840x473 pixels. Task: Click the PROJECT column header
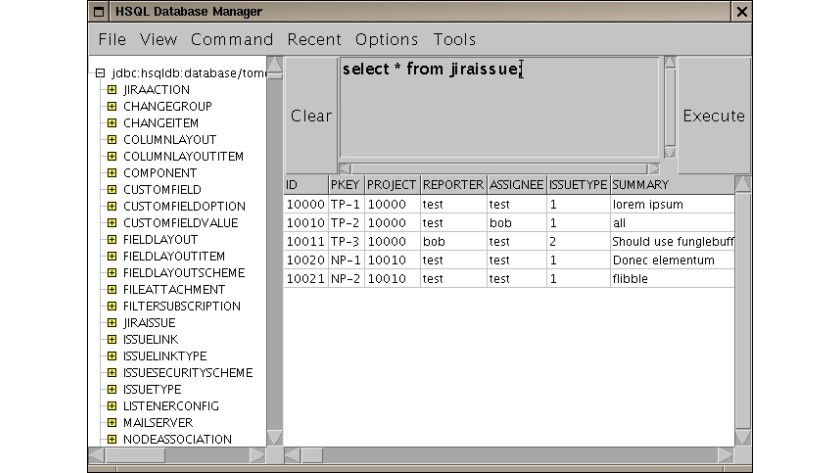(392, 185)
